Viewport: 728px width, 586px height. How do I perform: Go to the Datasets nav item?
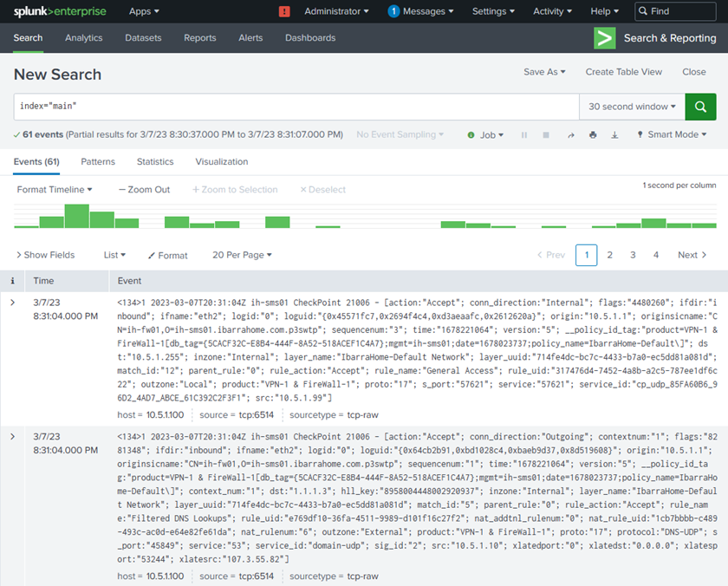[x=143, y=38]
